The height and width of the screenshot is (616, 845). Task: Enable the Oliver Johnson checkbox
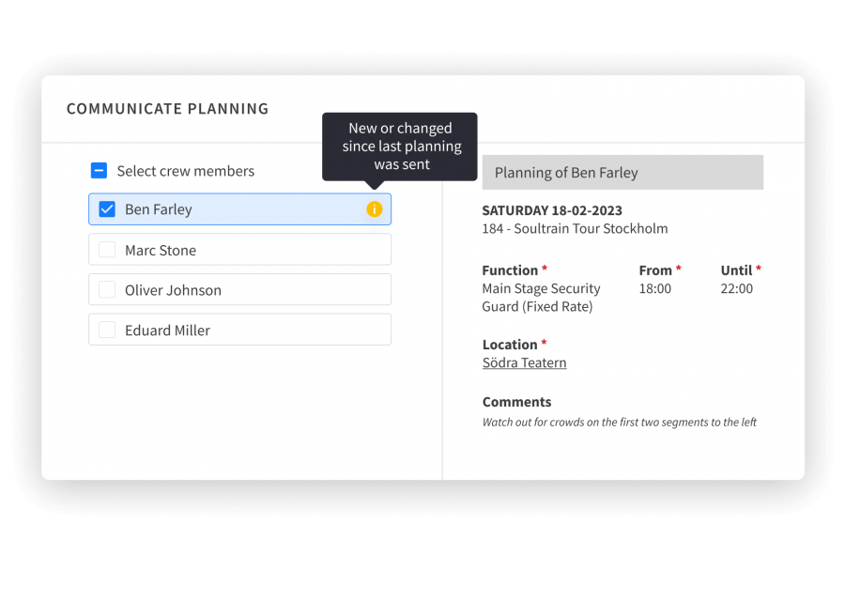click(x=107, y=290)
